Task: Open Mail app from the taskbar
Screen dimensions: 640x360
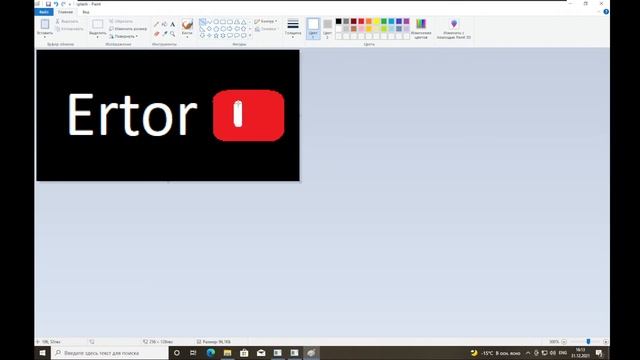Action: (x=261, y=353)
